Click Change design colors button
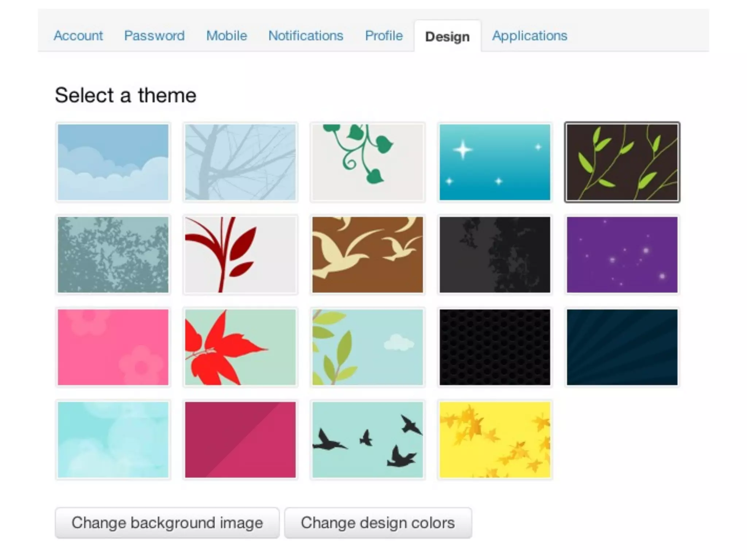This screenshot has height=560, width=747. (x=378, y=523)
